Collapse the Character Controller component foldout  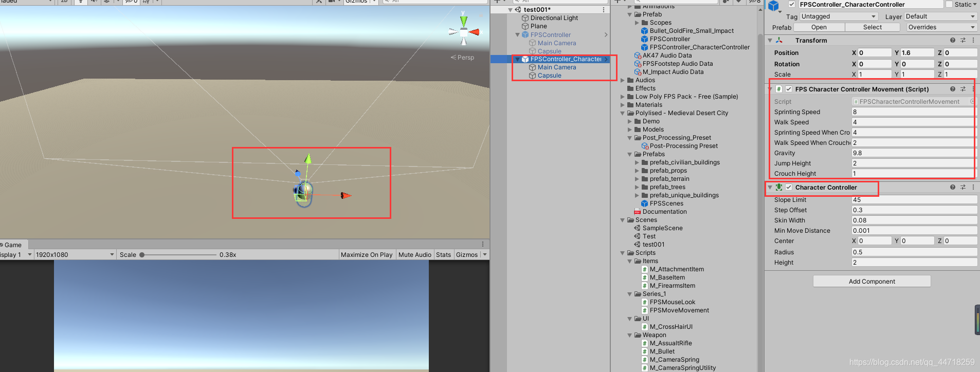(770, 187)
